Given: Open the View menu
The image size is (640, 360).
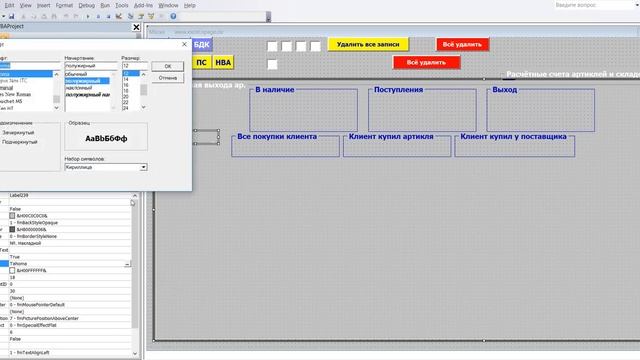Looking at the screenshot, I should click(25, 5).
